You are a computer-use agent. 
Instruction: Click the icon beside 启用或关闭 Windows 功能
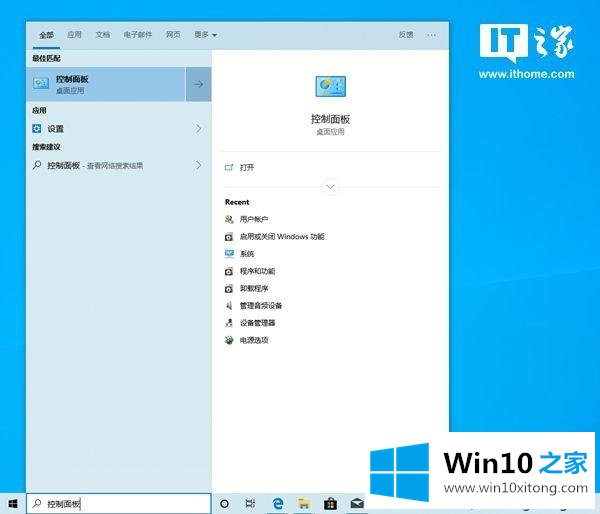click(229, 237)
